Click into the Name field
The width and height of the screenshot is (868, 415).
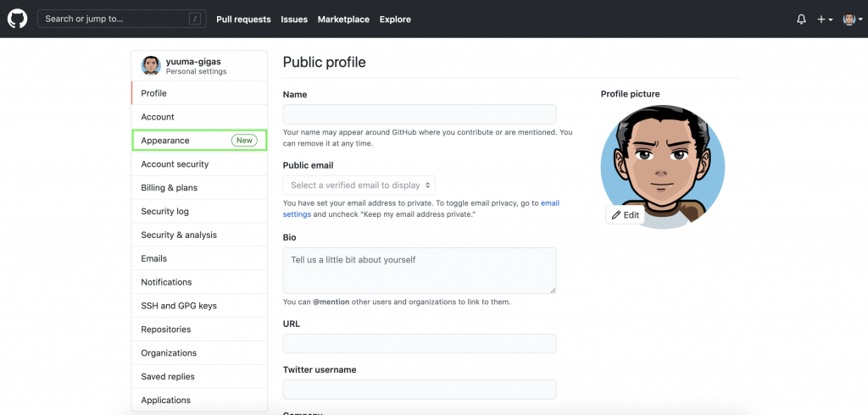(420, 114)
